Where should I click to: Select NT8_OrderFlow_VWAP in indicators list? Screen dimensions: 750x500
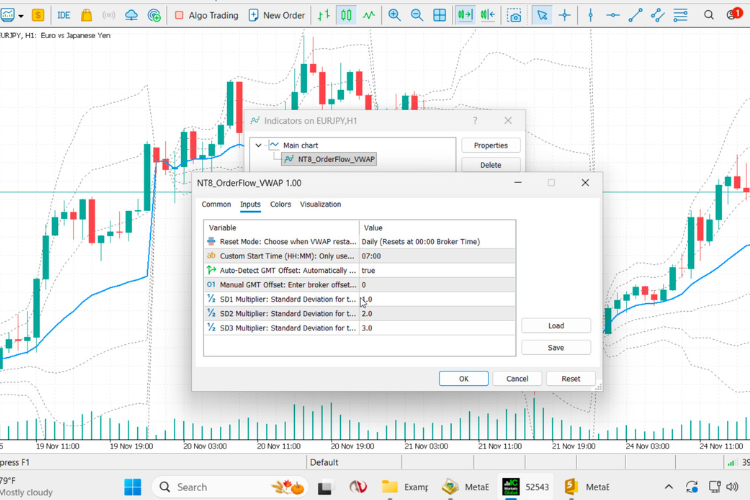pos(330,159)
